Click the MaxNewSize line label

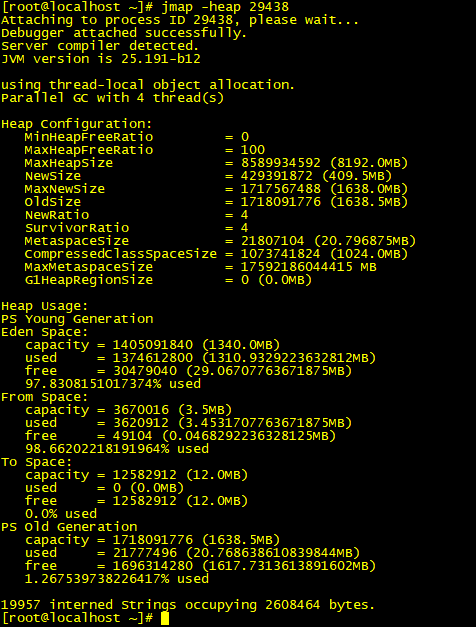coord(65,189)
